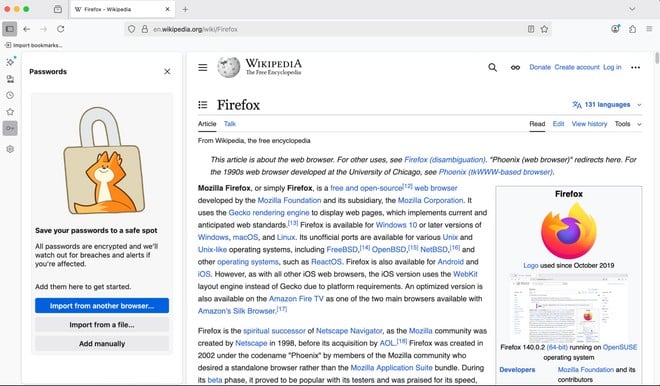The width and height of the screenshot is (660, 386).
Task: Open appearance glasses icon
Action: point(515,67)
